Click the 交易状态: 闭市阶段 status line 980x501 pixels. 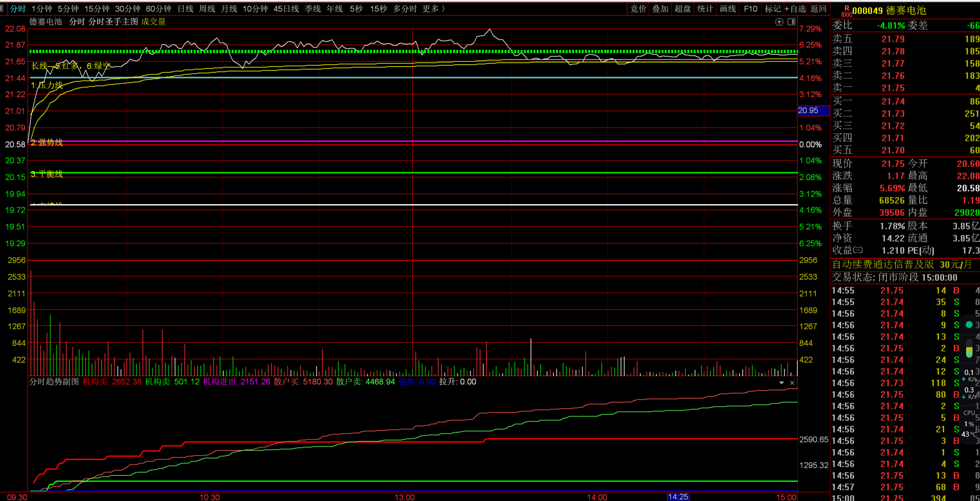click(895, 277)
